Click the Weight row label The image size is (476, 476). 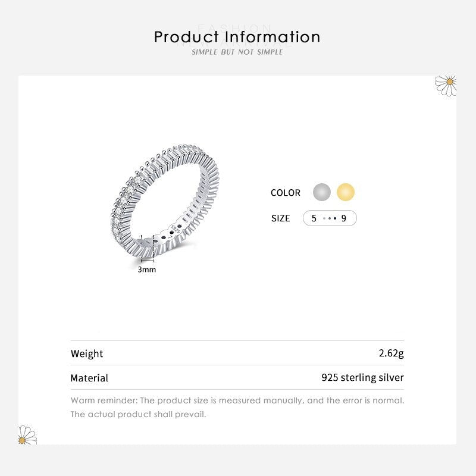[87, 353]
